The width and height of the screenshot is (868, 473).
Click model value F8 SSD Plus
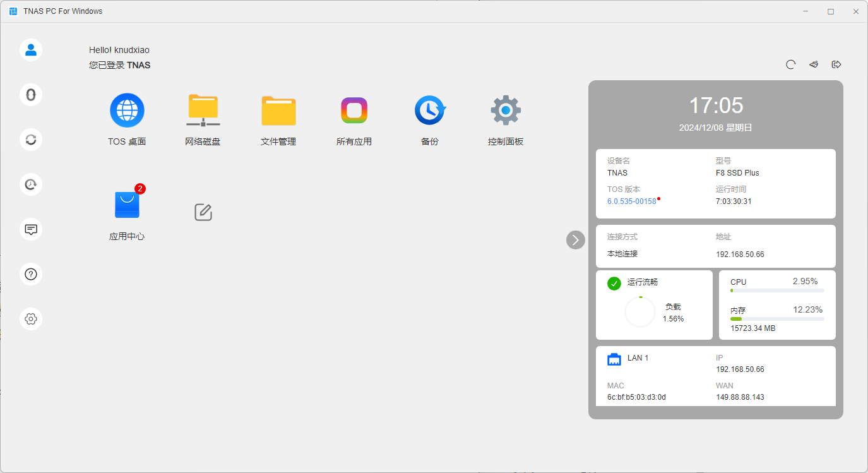click(737, 173)
